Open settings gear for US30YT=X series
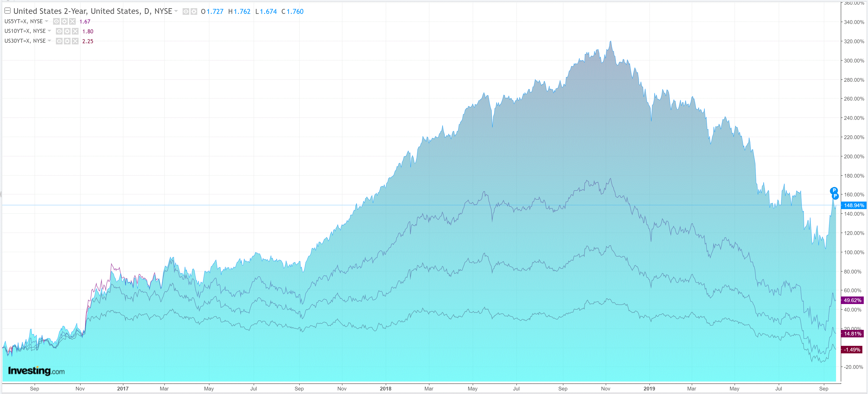This screenshot has height=394, width=868. pos(67,41)
